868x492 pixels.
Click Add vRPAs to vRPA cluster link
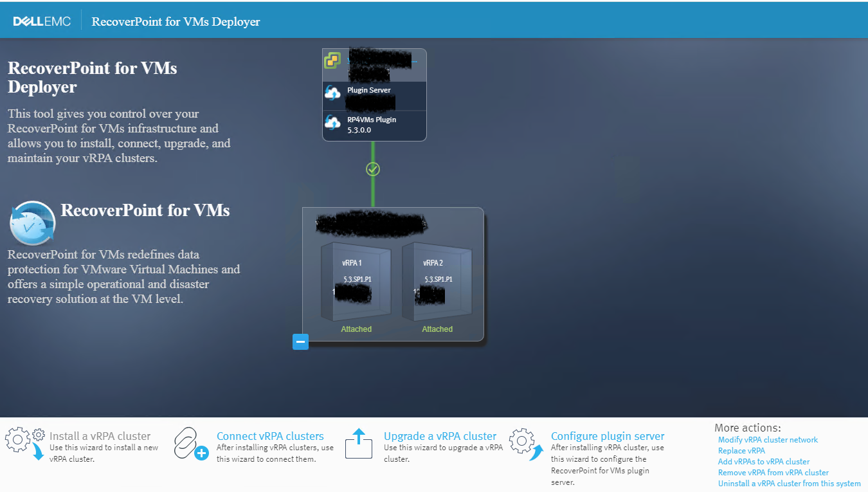(764, 462)
